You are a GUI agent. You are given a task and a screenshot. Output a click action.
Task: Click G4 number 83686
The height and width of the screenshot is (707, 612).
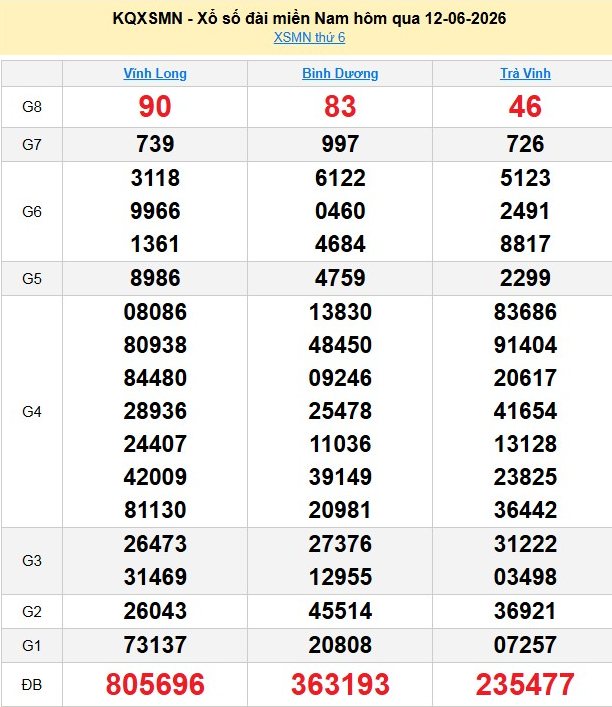click(525, 312)
